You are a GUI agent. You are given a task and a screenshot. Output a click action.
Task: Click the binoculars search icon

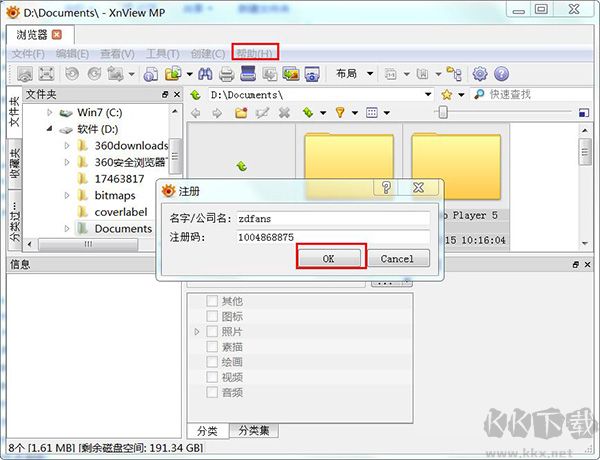pyautogui.click(x=205, y=73)
